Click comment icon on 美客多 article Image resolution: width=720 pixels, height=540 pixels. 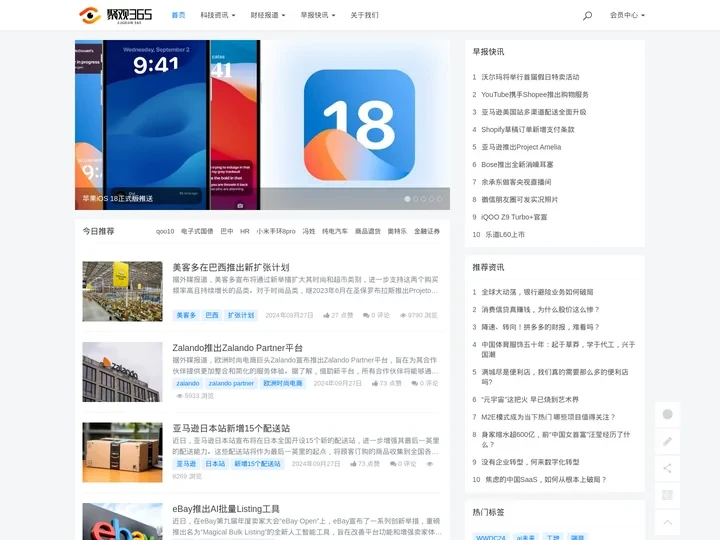point(366,315)
